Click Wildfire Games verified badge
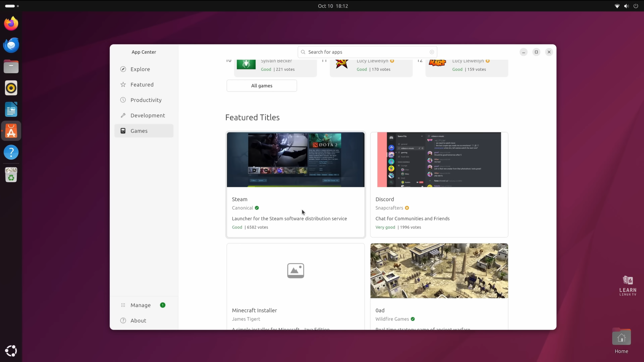 [x=413, y=319]
